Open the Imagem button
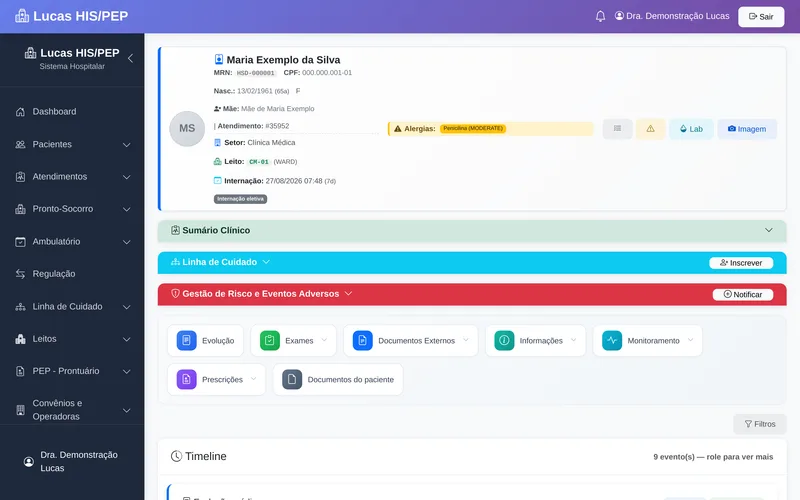800x500 pixels. (x=747, y=129)
